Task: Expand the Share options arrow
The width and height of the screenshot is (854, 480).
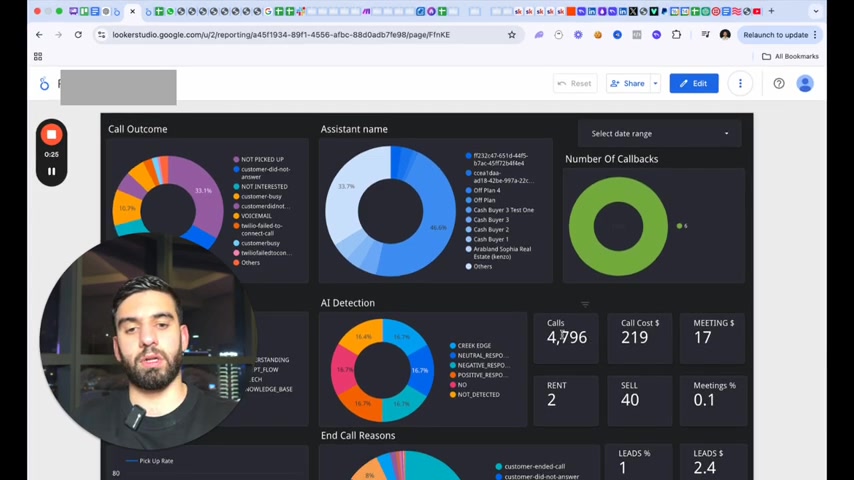Action: click(655, 83)
